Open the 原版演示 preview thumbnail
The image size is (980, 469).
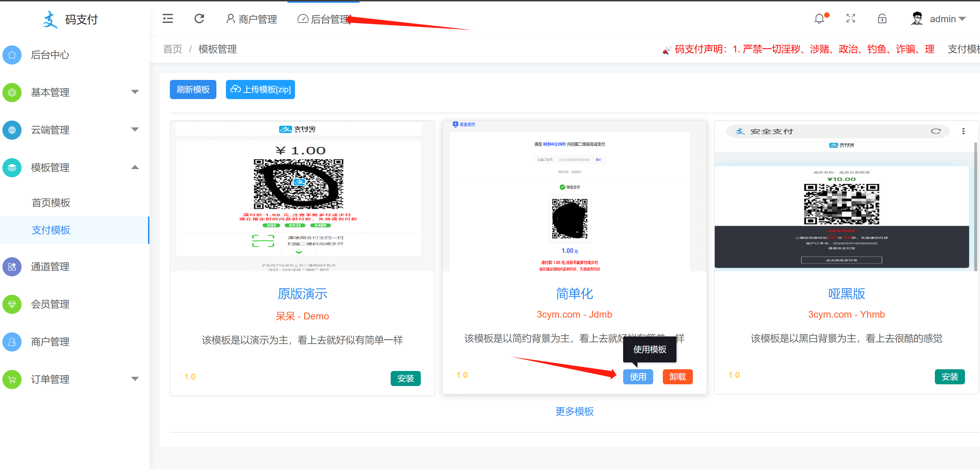tap(303, 196)
